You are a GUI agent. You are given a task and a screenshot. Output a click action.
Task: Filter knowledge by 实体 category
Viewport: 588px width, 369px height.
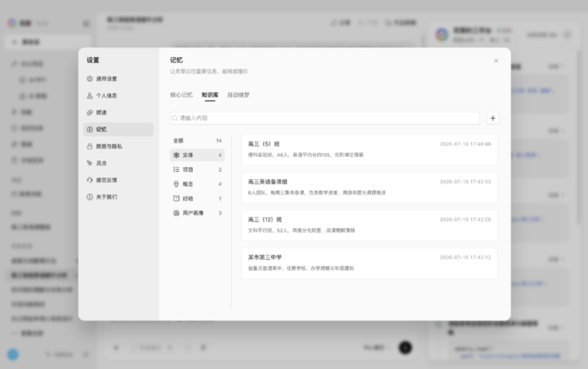[x=197, y=155]
